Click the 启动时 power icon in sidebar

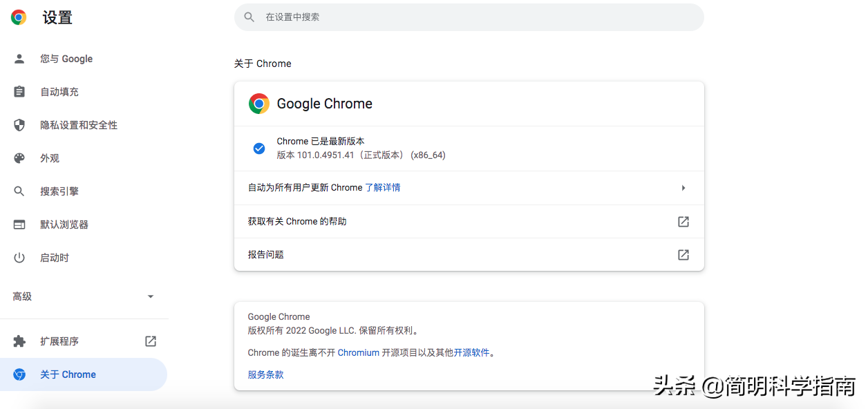[19, 257]
